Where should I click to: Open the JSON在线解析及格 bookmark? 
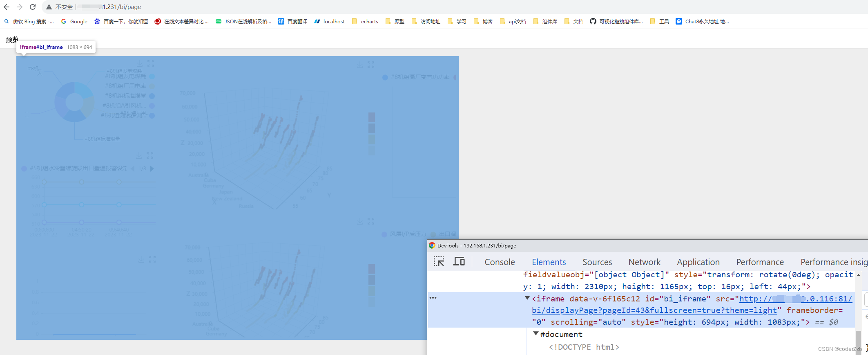[x=243, y=21]
